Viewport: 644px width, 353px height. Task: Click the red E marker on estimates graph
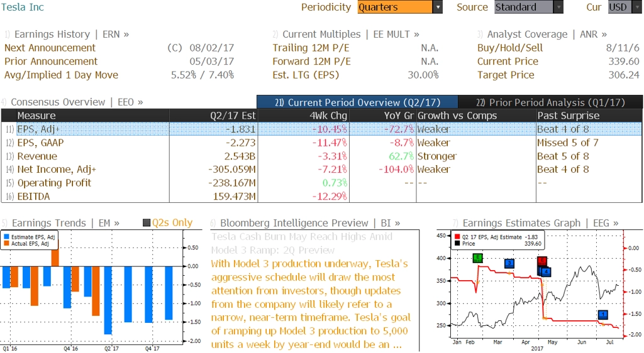pyautogui.click(x=542, y=260)
